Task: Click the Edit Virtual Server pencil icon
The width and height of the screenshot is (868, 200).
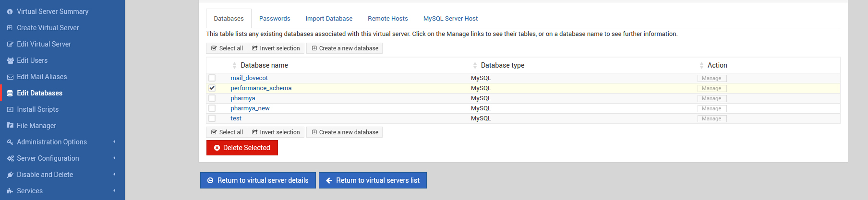Action: (x=10, y=44)
